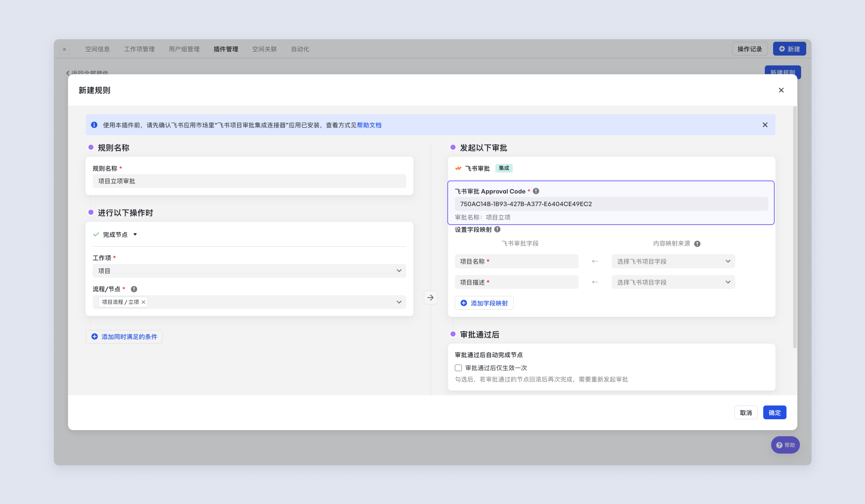Click the blue 新建 button at top right
The height and width of the screenshot is (504, 865).
[x=789, y=49]
